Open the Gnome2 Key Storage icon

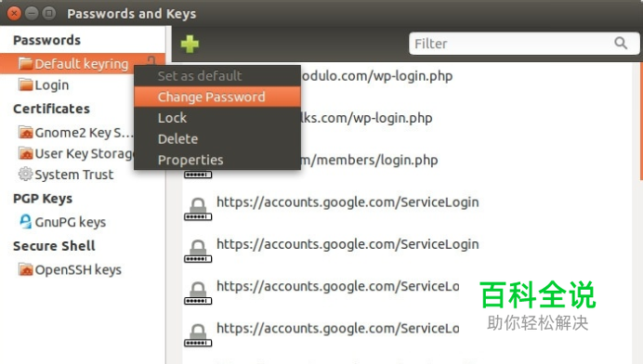click(x=25, y=133)
